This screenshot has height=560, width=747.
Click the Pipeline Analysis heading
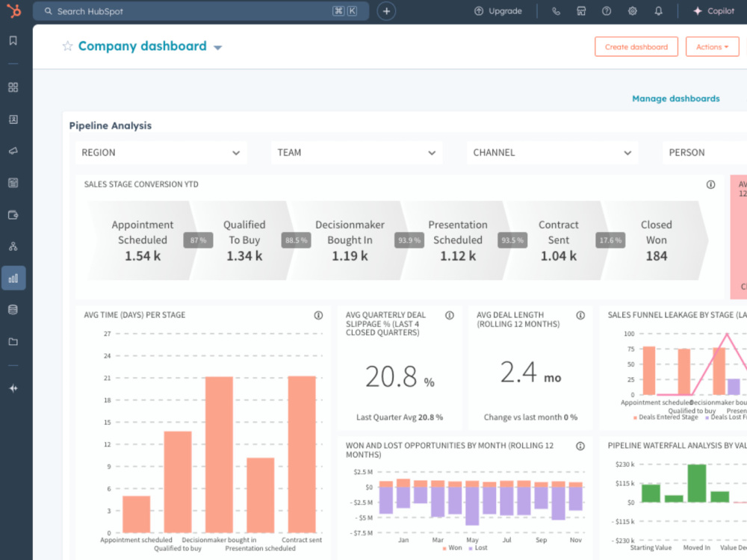(x=111, y=125)
